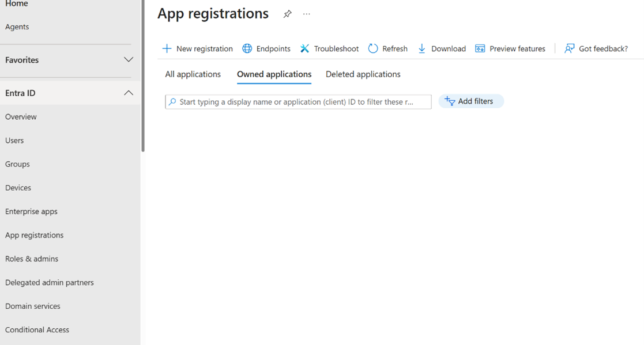Viewport: 644px width, 345px height.
Task: Click the Refresh circular arrow icon
Action: [x=373, y=48]
